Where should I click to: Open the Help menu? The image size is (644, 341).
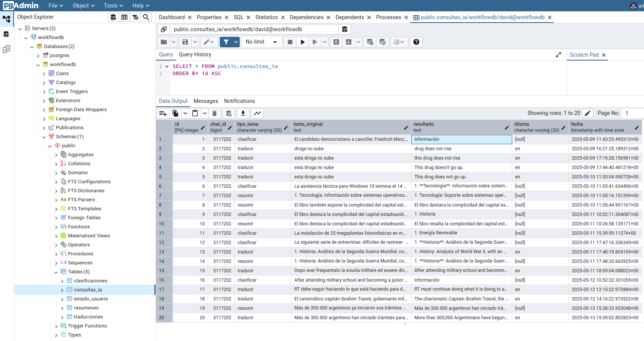141,6
